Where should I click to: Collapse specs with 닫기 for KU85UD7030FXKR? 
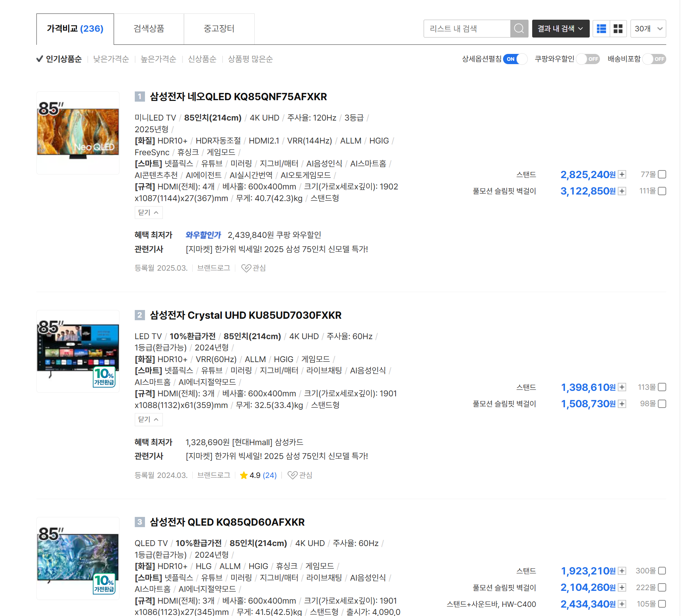149,419
